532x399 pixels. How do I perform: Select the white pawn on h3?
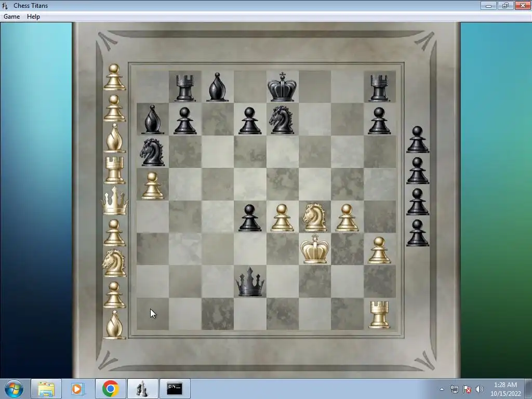coord(379,250)
